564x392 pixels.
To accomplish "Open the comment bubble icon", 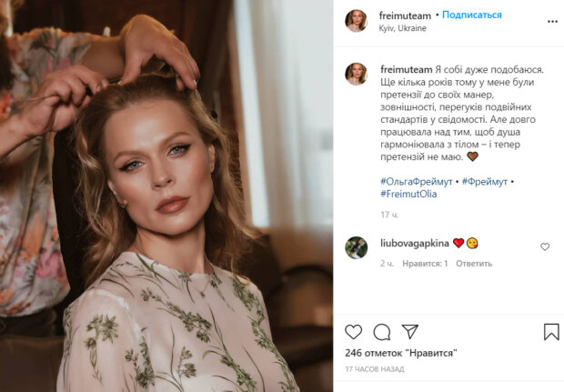I will coord(382,332).
